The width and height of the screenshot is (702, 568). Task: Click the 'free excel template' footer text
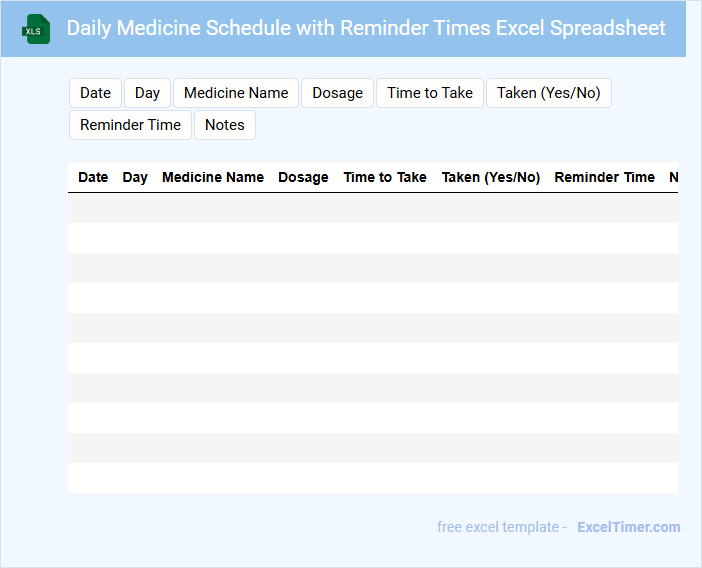[x=502, y=527]
